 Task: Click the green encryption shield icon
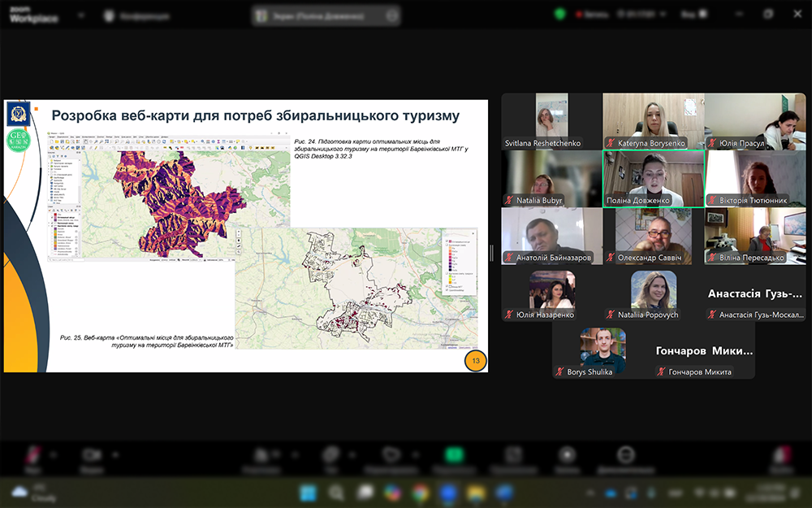point(559,15)
